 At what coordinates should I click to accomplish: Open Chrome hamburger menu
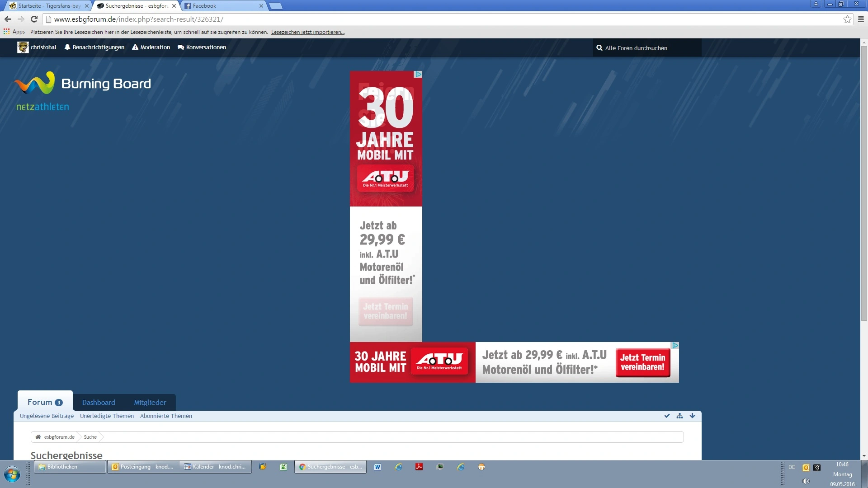(x=861, y=19)
